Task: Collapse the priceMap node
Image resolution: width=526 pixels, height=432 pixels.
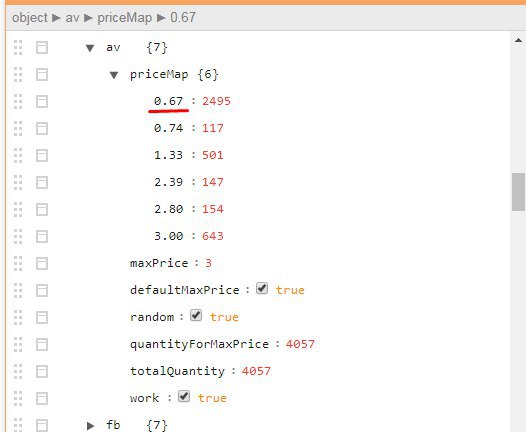Action: pyautogui.click(x=114, y=75)
